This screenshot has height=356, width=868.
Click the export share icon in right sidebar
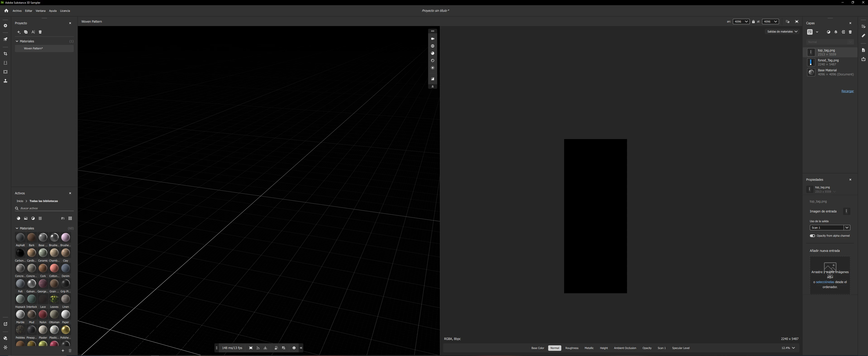coord(863,59)
